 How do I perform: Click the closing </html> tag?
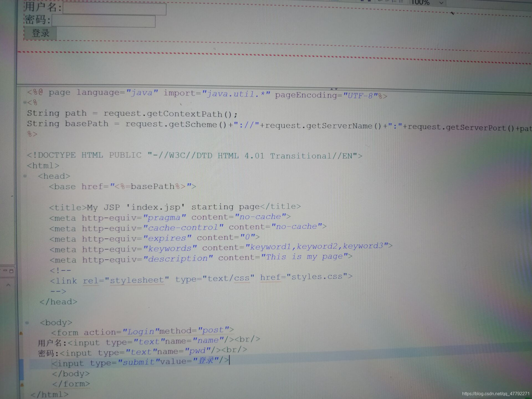point(50,394)
